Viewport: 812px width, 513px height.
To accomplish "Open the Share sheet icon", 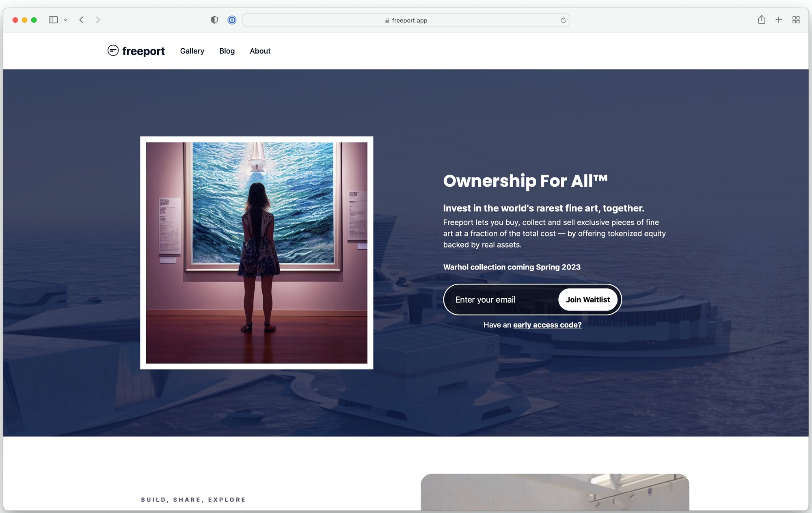I will click(762, 20).
